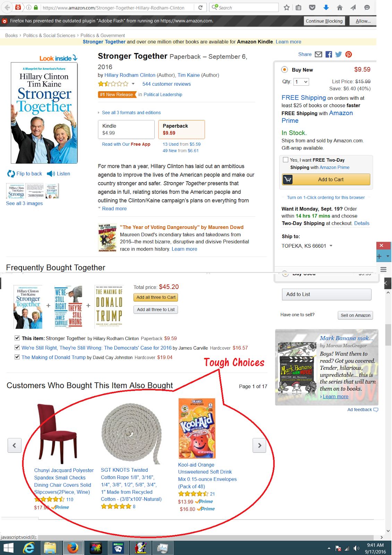Share via the Pinterest icon

(x=349, y=54)
